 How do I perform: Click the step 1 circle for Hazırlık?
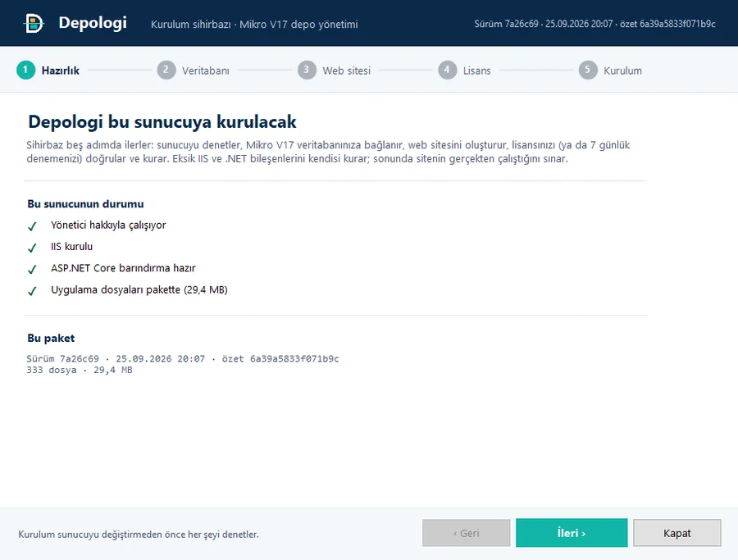coord(25,71)
